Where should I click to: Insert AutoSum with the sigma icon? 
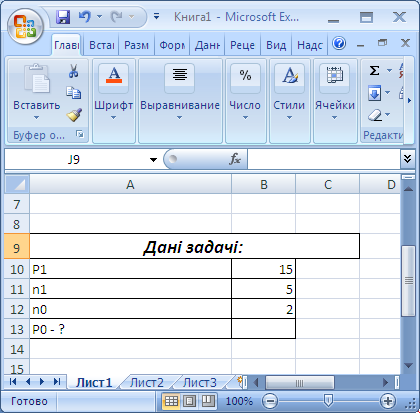point(374,71)
